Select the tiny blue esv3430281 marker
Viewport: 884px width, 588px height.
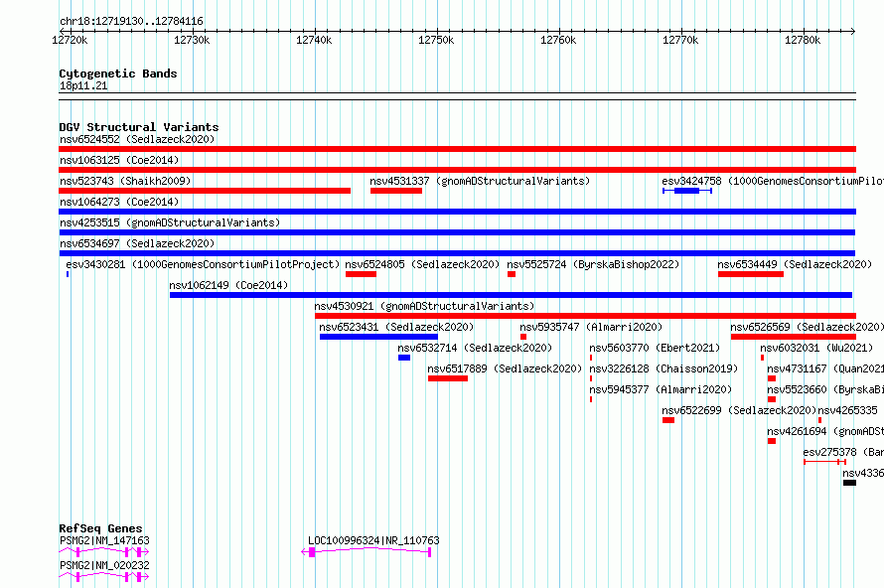(68, 274)
